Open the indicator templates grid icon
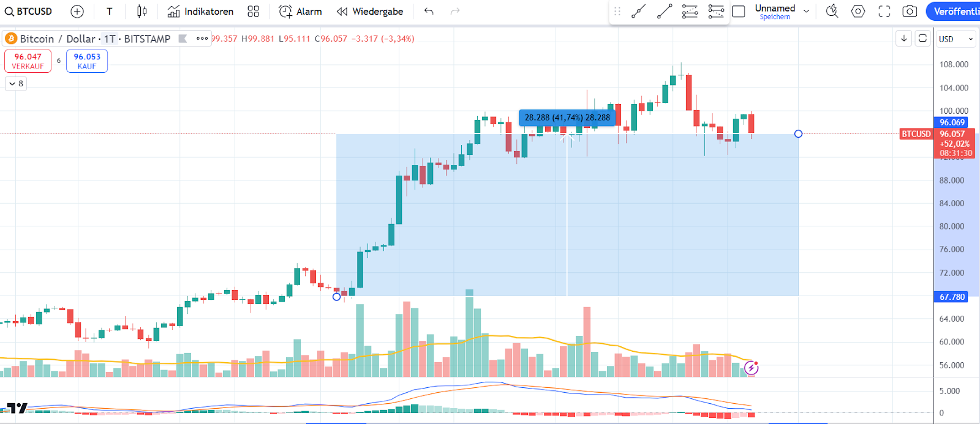Viewport: 980px width, 424px height. pyautogui.click(x=254, y=11)
